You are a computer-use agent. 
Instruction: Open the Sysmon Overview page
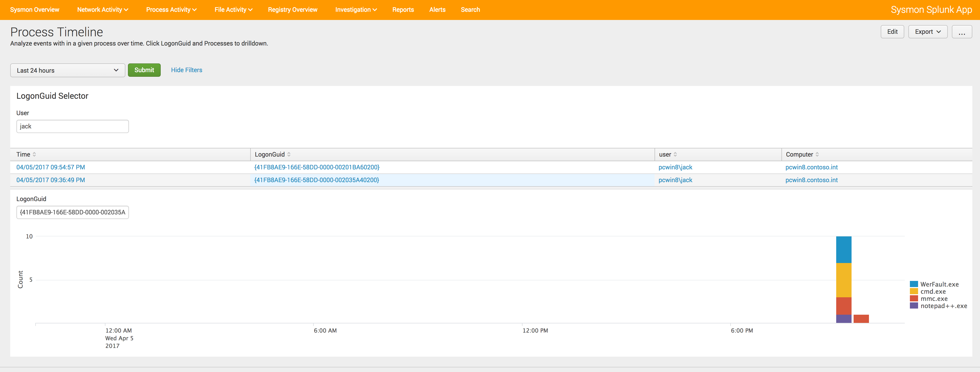pyautogui.click(x=35, y=10)
